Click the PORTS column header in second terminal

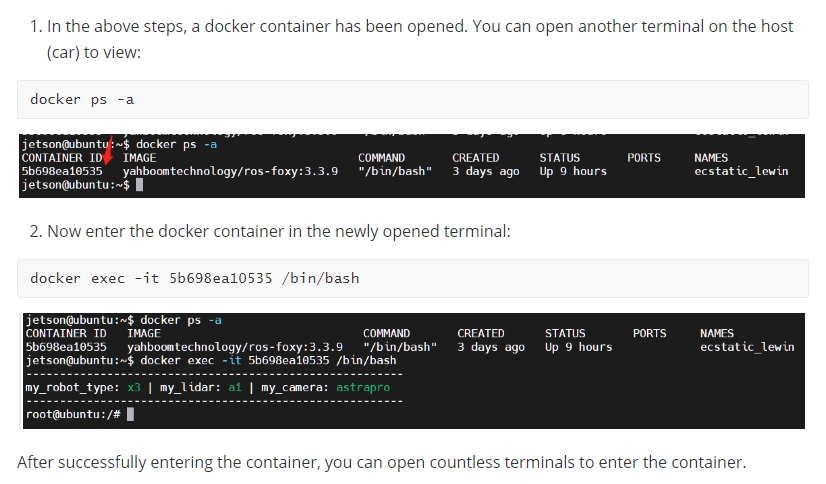[649, 333]
